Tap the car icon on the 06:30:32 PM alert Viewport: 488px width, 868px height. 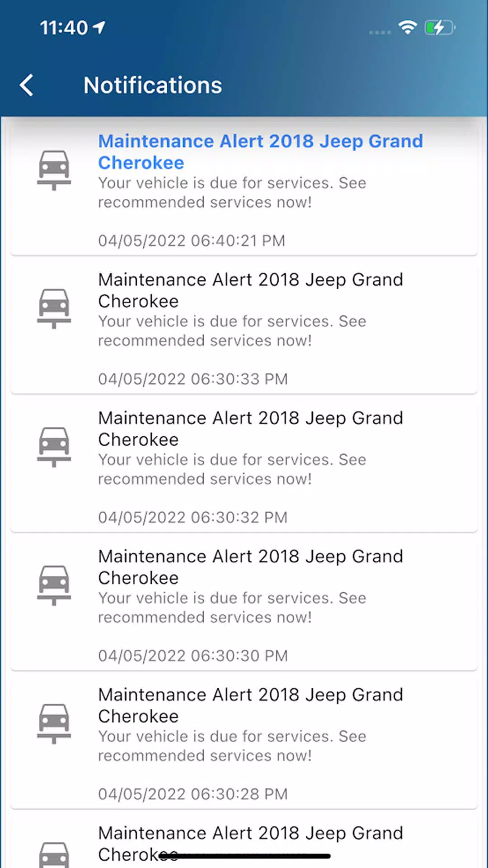pyautogui.click(x=54, y=447)
